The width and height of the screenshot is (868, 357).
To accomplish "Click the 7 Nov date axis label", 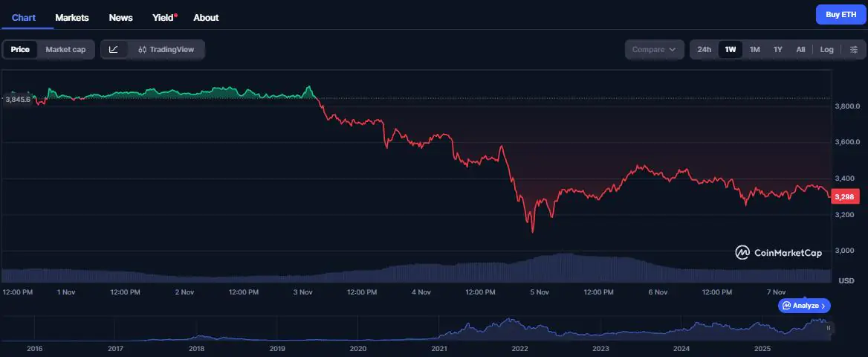I will click(776, 292).
